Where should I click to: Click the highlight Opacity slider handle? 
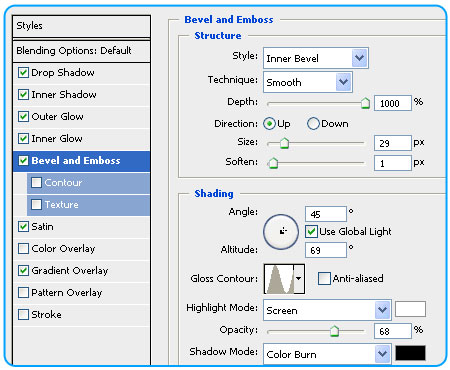click(x=334, y=331)
